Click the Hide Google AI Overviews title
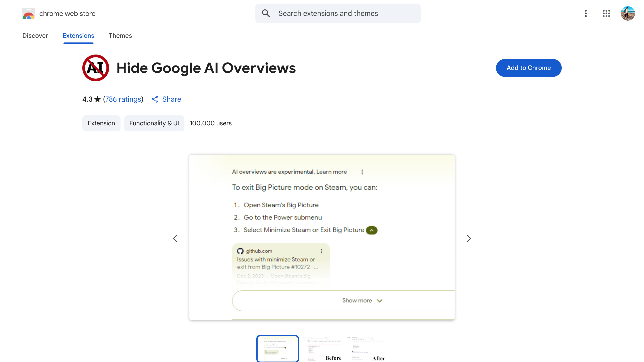 coord(206,68)
